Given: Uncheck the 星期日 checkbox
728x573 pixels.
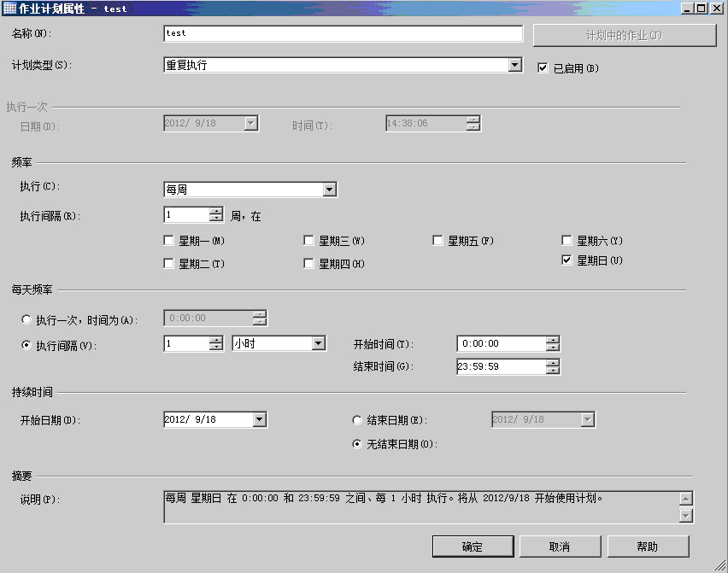Looking at the screenshot, I should tap(567, 260).
